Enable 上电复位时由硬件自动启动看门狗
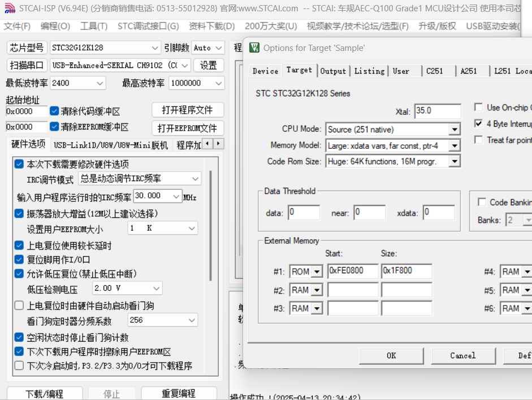532x400 pixels. 19,306
